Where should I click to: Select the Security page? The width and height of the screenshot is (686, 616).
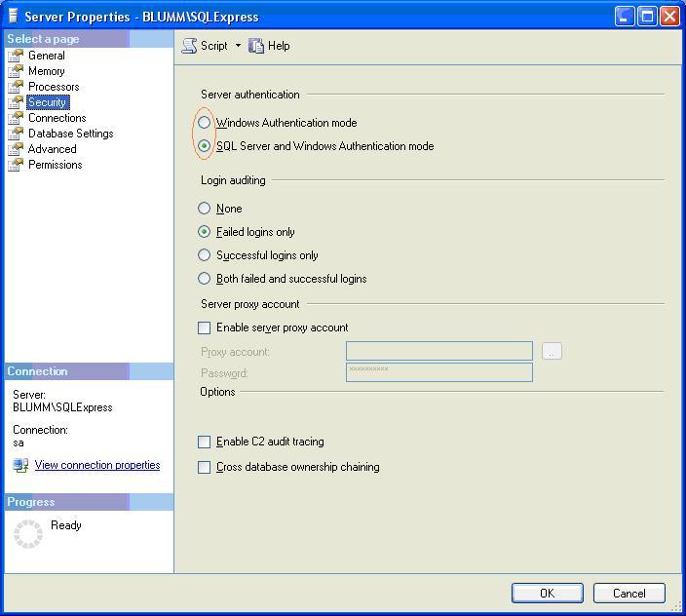47,102
